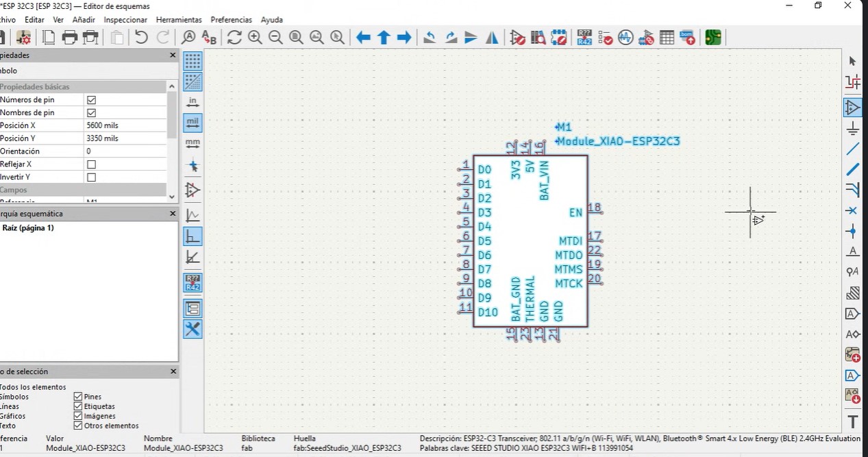Toggle Etiquetas selection filter checkbox
Image resolution: width=868 pixels, height=457 pixels.
coord(77,406)
